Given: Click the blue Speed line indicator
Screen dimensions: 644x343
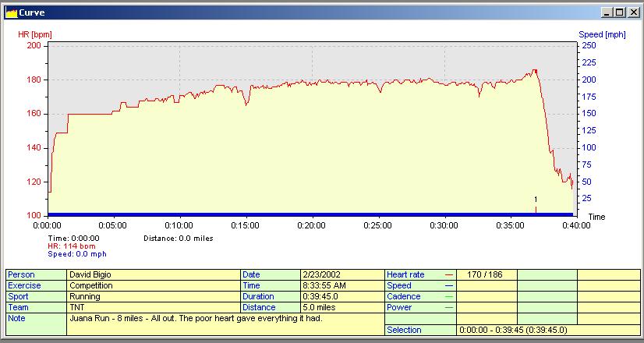Looking at the screenshot, I should pyautogui.click(x=448, y=286).
